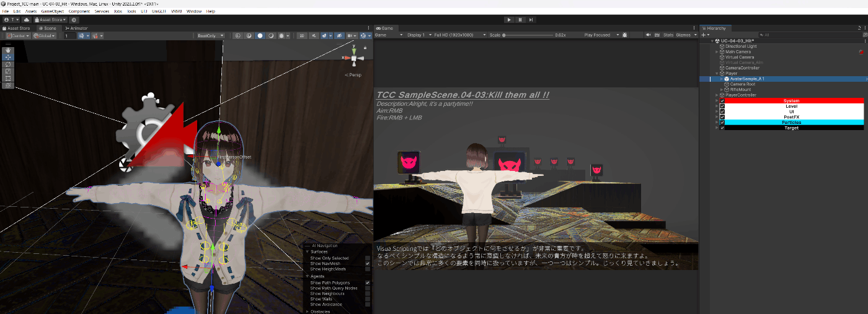Screen dimensions: 868x314
Task: Uncheck Show NavMesh checkbox
Action: pyautogui.click(x=368, y=264)
